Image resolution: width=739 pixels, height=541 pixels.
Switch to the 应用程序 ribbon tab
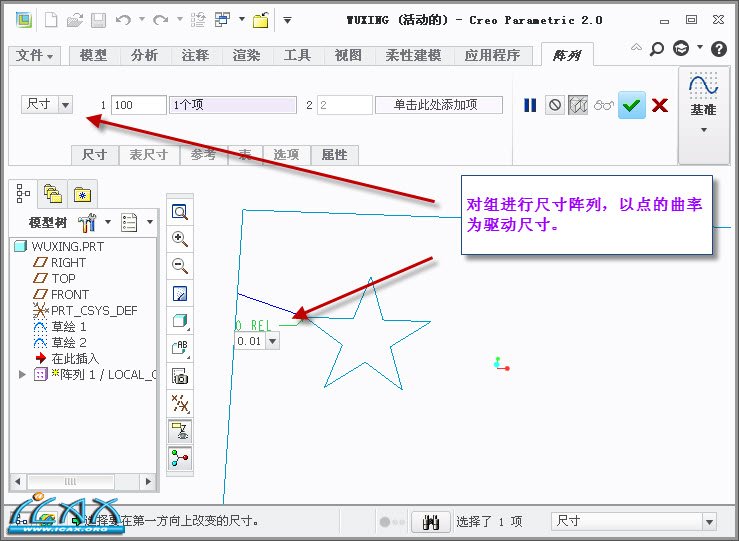(x=493, y=56)
